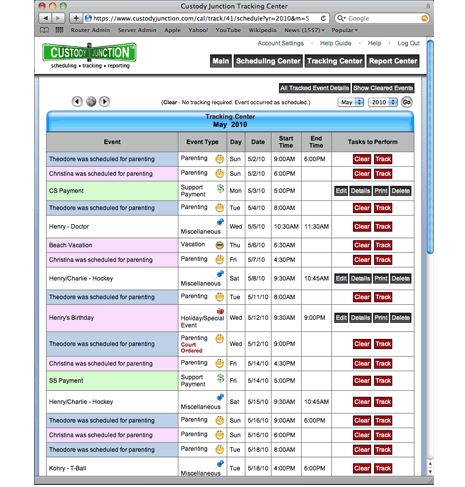Click the pushpin icon in Kohry - T-Ball row

click(x=220, y=464)
